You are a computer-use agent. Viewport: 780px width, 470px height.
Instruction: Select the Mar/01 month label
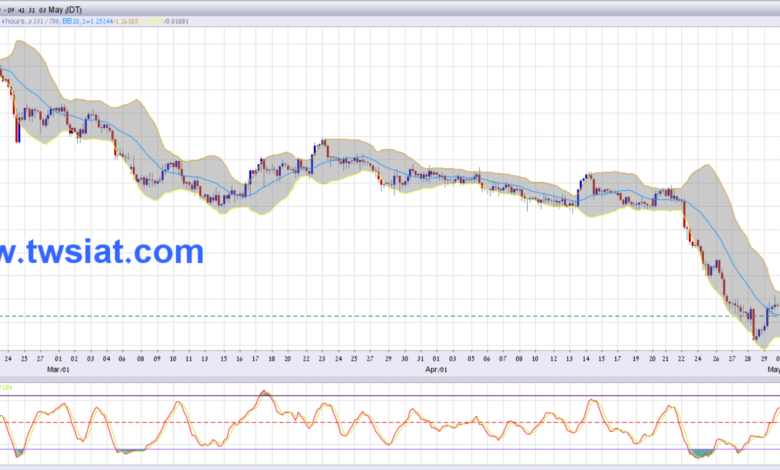click(58, 370)
